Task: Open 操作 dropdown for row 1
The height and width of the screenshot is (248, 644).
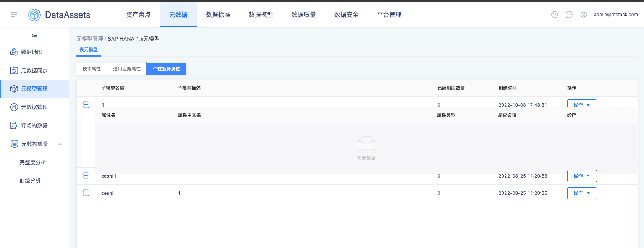Action: (x=582, y=104)
